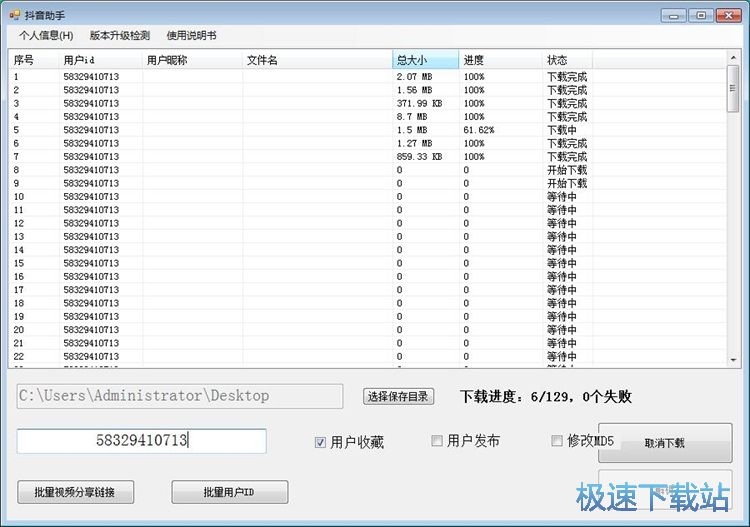Click the save path field C:\Users\Administrator\Desktop
The height and width of the screenshot is (527, 750).
(x=180, y=396)
